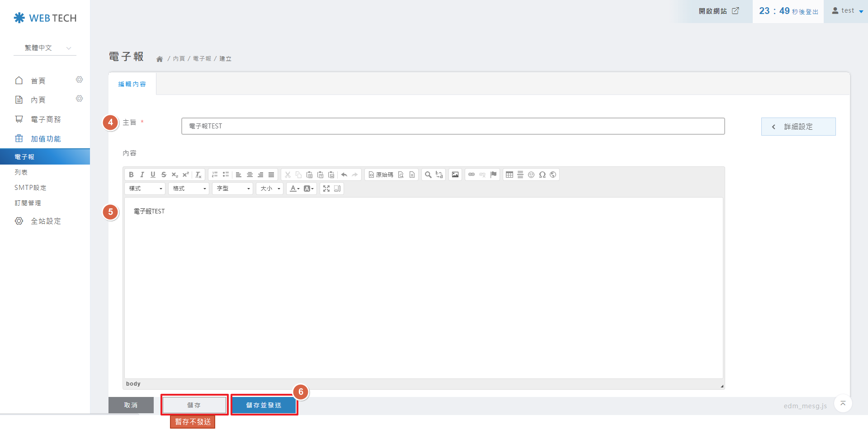This screenshot has width=868, height=439.
Task: Insert a table in the editor
Action: click(509, 175)
